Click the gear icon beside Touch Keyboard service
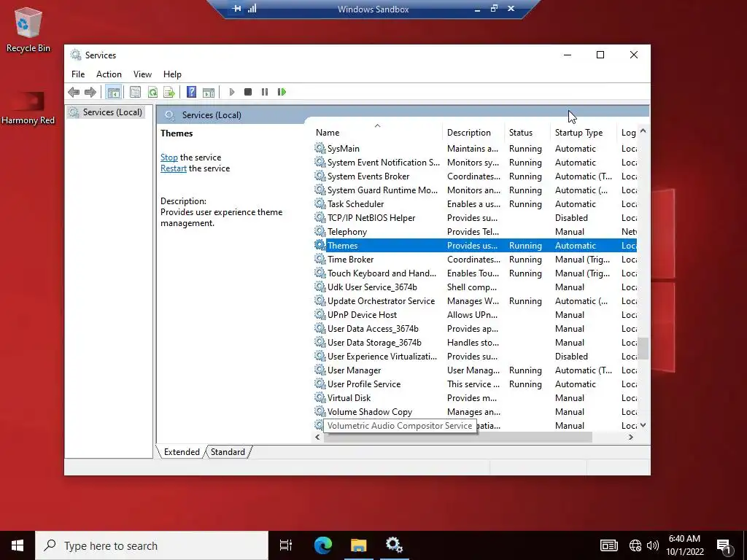The width and height of the screenshot is (747, 560). point(320,273)
